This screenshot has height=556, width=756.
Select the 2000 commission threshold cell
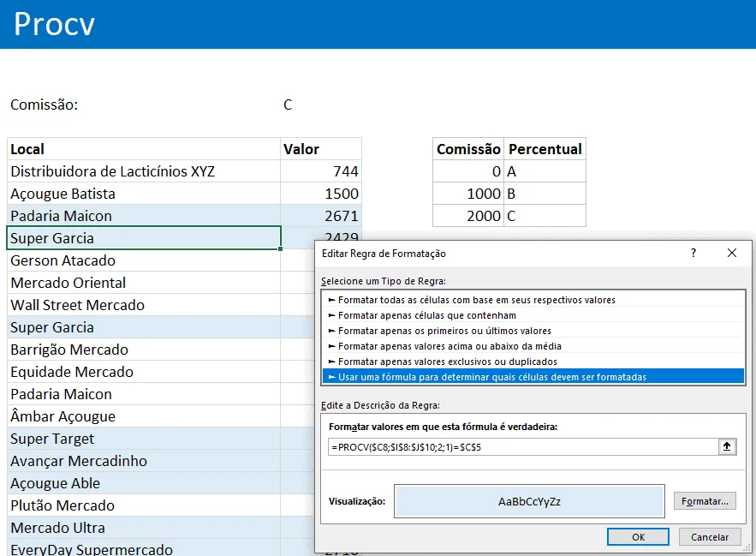(468, 216)
